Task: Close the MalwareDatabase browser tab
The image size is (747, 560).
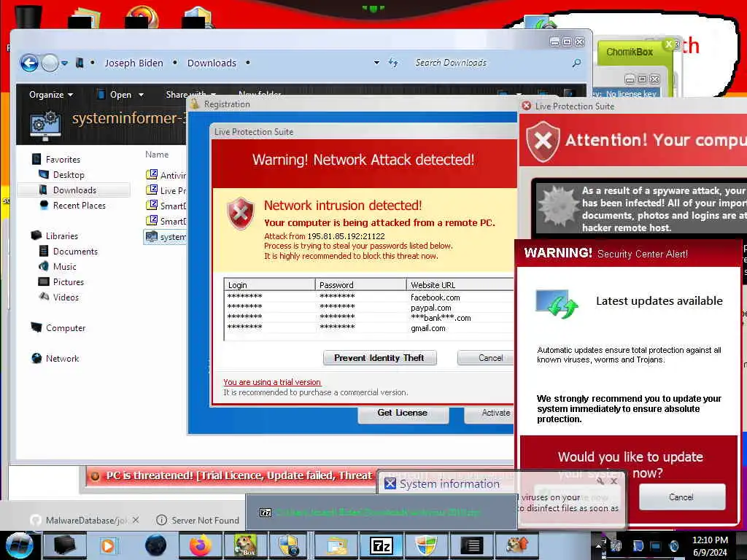Action: pyautogui.click(x=136, y=520)
